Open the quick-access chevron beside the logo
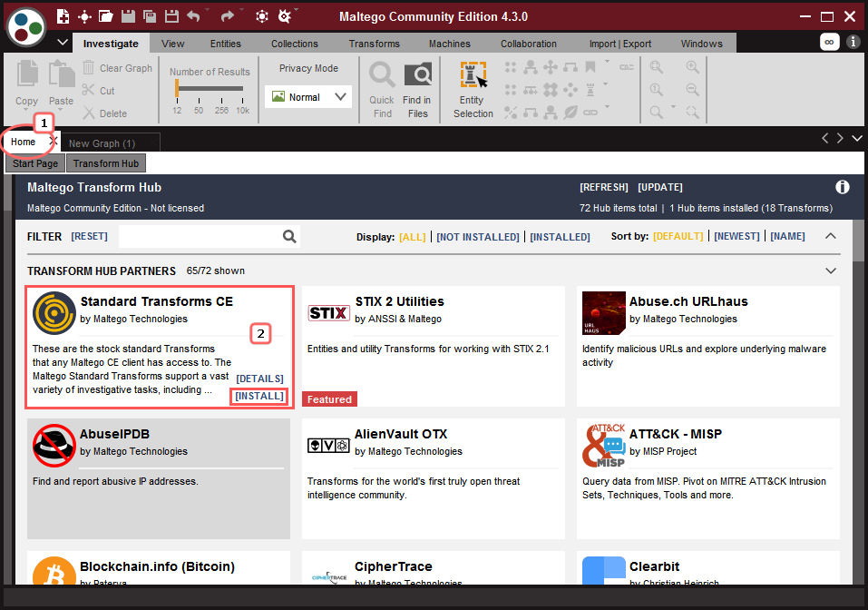The width and height of the screenshot is (868, 610). [x=63, y=42]
